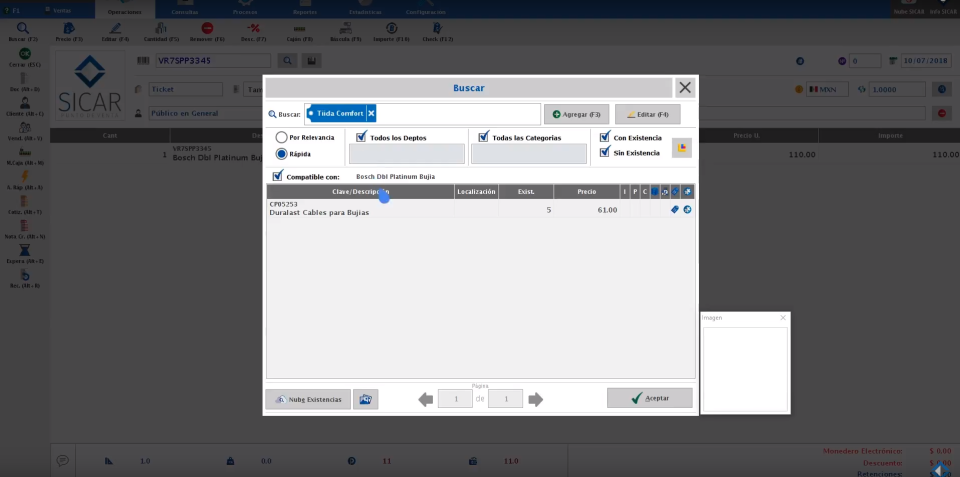This screenshot has width=960, height=477.
Task: Click the round blue icon in Duralast row
Action: [688, 209]
